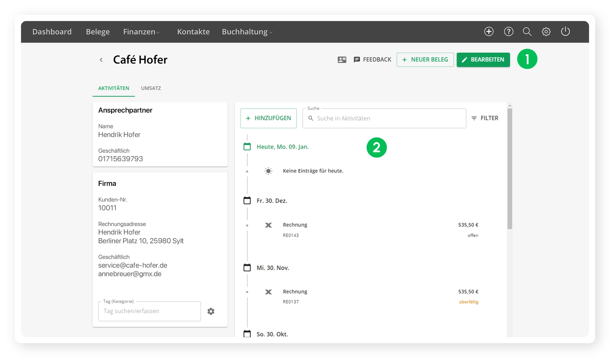
Task: Open settings with the top bar gear icon
Action: click(x=546, y=32)
